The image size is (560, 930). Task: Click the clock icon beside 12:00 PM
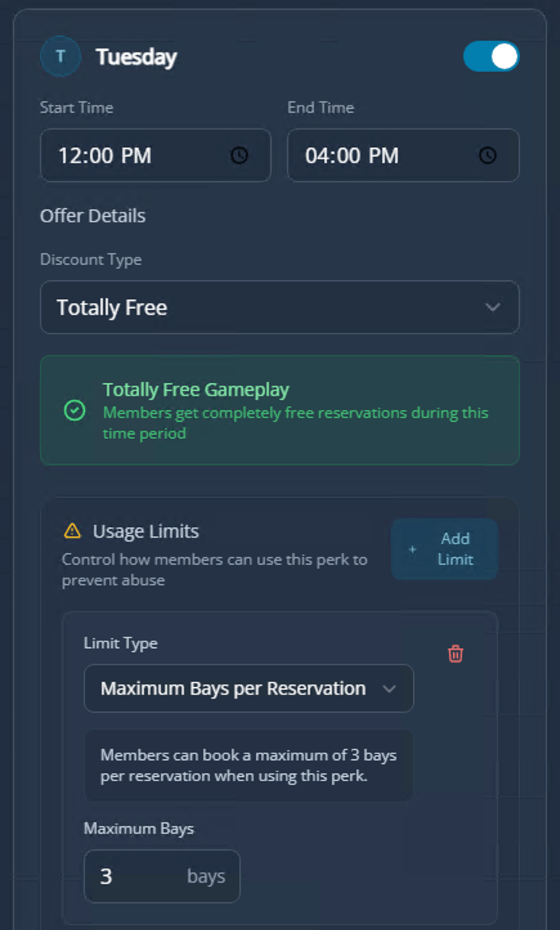tap(239, 155)
